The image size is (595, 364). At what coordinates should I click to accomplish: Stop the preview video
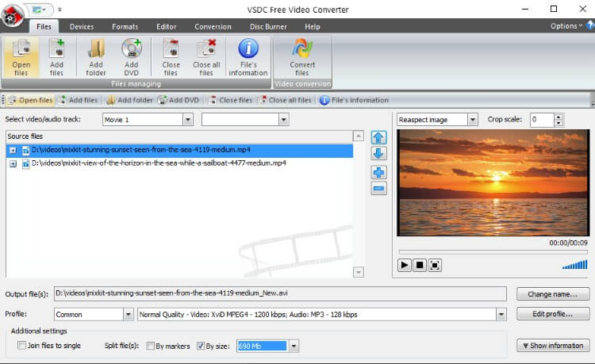(x=420, y=265)
